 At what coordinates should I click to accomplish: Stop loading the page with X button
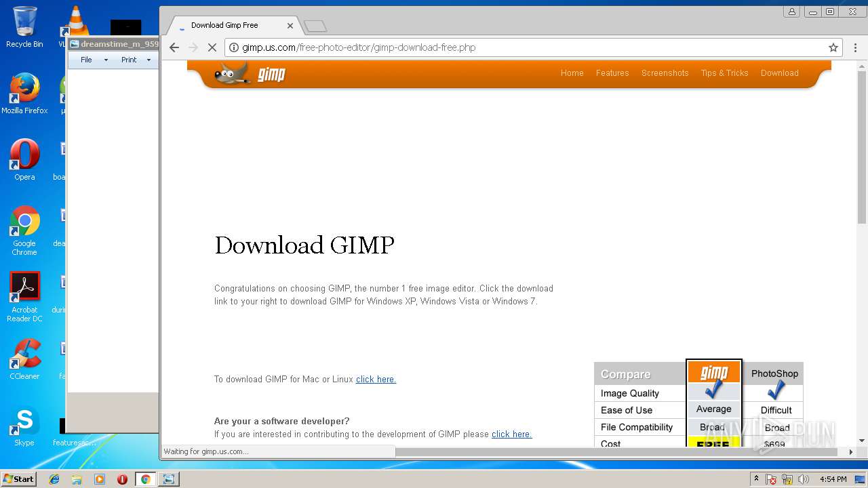pos(212,47)
